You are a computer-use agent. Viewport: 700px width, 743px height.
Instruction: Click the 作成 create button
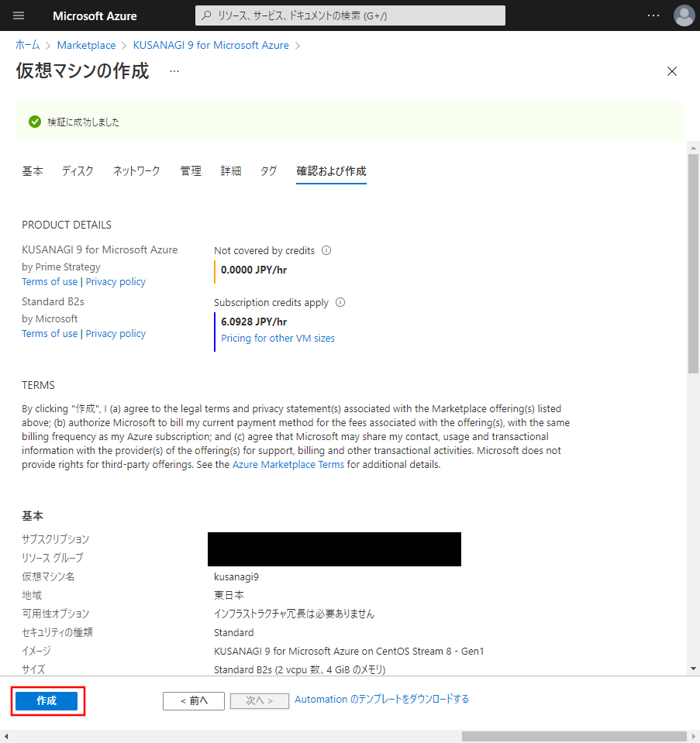(x=47, y=701)
